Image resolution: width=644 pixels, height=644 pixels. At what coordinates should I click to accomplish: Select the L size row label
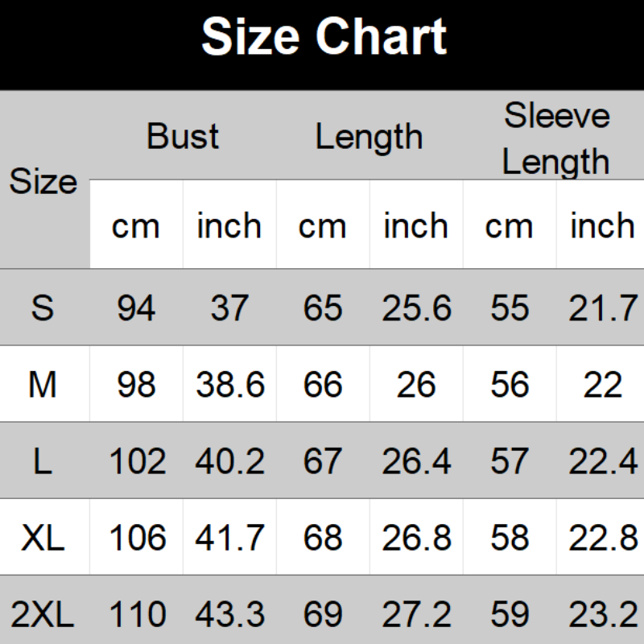[x=43, y=461]
